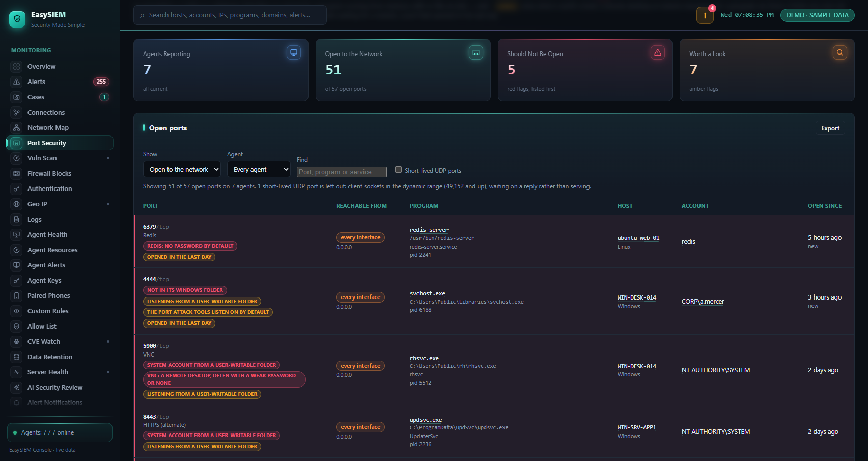
Task: Open the Port Security page in sidebar
Action: click(60, 143)
